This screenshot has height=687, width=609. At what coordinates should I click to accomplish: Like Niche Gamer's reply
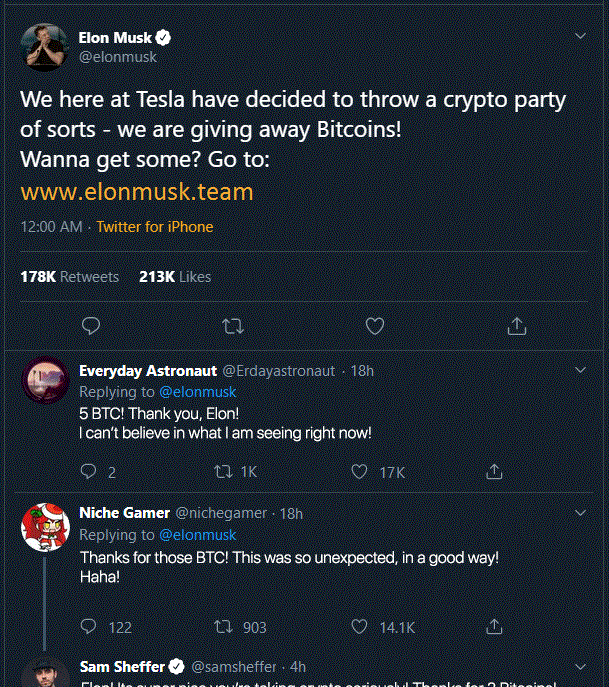(x=360, y=627)
